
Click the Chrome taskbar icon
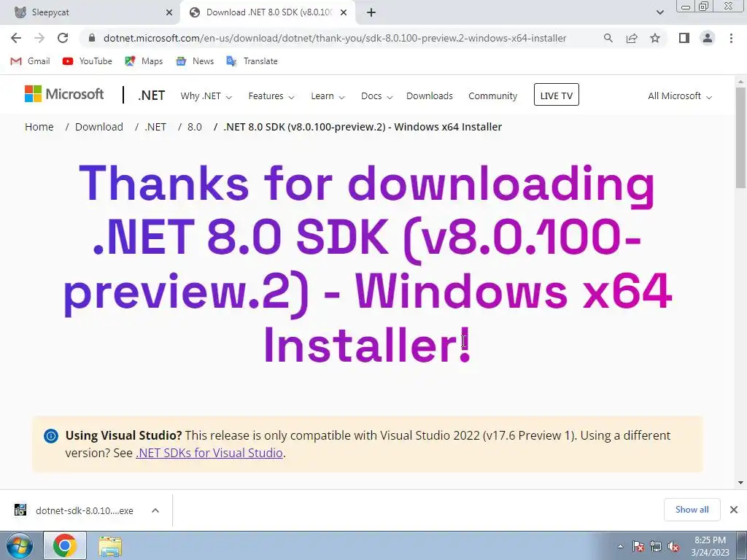[65, 545]
